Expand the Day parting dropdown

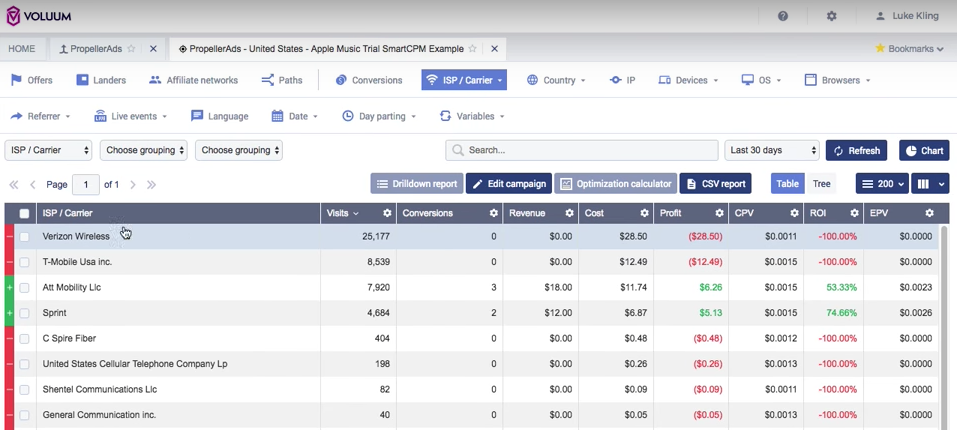click(379, 116)
